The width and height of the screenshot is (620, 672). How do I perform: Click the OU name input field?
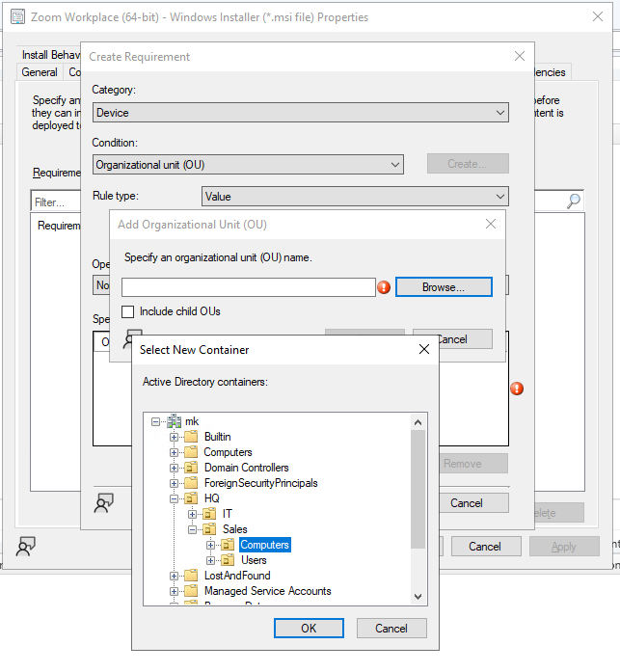[248, 287]
